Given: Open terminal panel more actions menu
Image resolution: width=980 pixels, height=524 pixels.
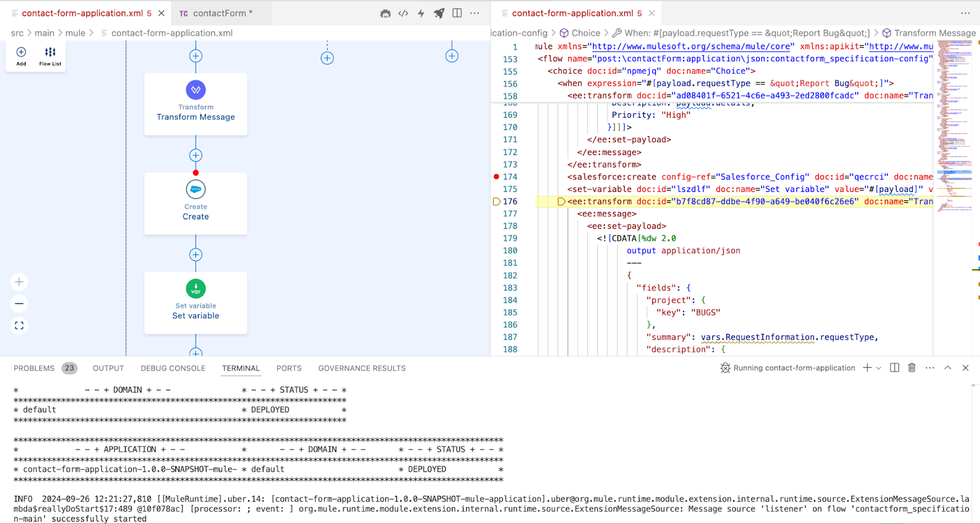Looking at the screenshot, I should pyautogui.click(x=930, y=368).
